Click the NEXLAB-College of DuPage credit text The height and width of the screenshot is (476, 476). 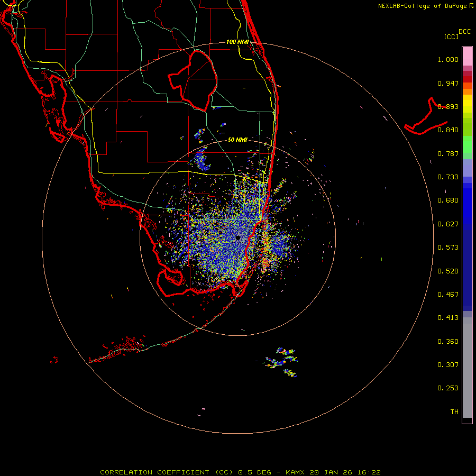tap(425, 6)
